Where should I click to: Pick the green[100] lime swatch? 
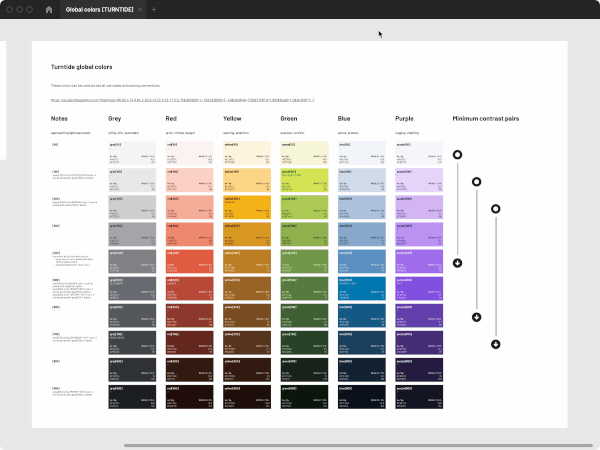(304, 180)
